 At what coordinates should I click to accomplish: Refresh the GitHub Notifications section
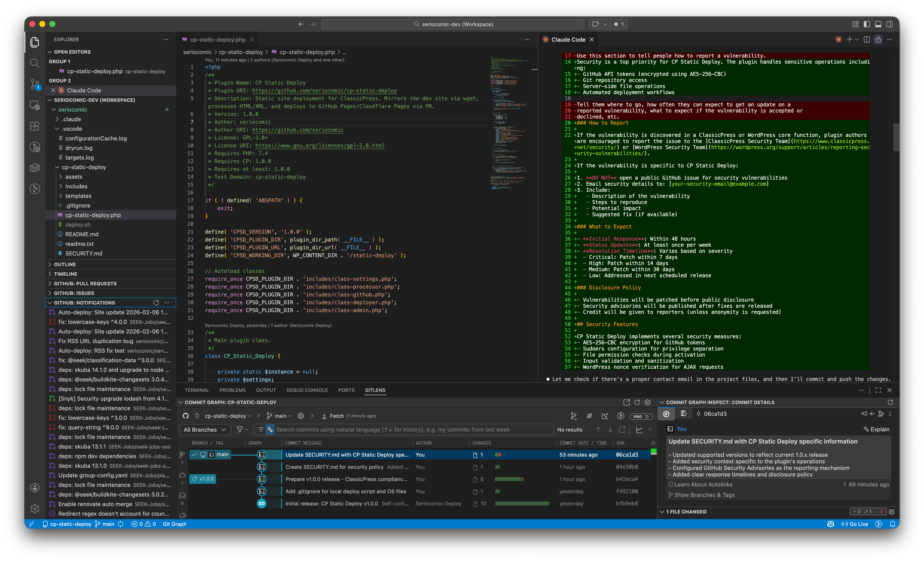[x=156, y=303]
